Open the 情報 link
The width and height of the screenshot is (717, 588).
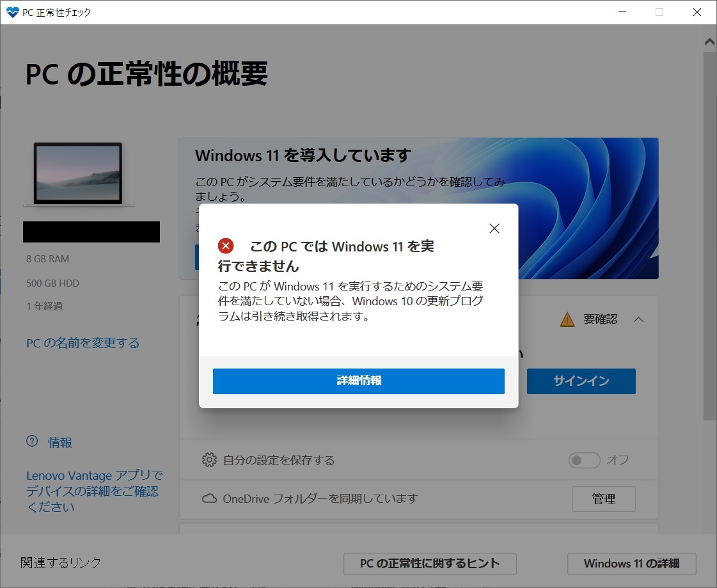pyautogui.click(x=60, y=443)
